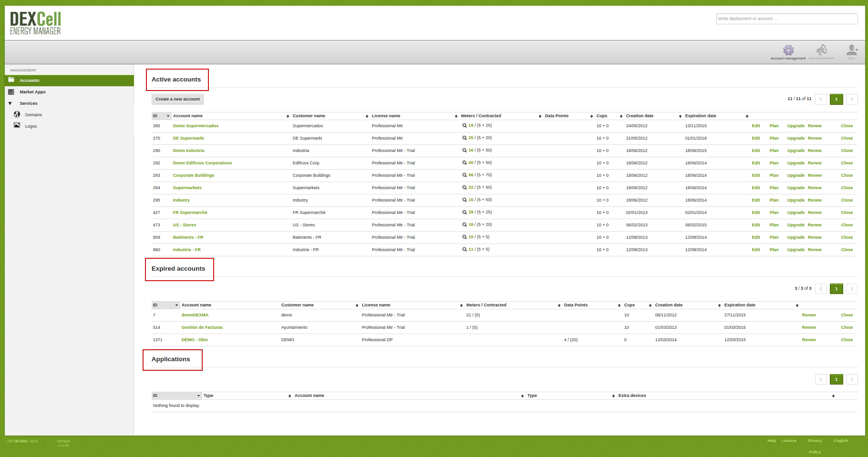Screen dimensions: 868x457
Task: Click the User profile icon
Action: tap(852, 49)
